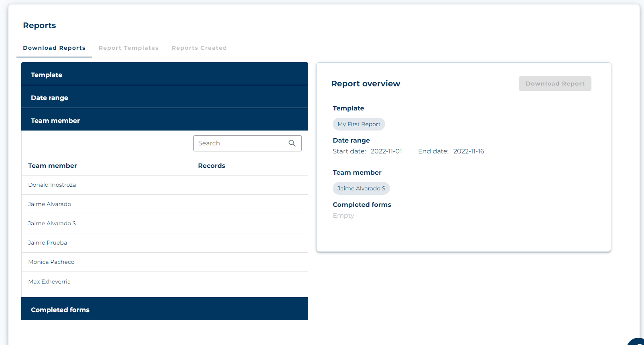Open the chat widget in the bottom corner
The height and width of the screenshot is (345, 644).
tap(637, 341)
